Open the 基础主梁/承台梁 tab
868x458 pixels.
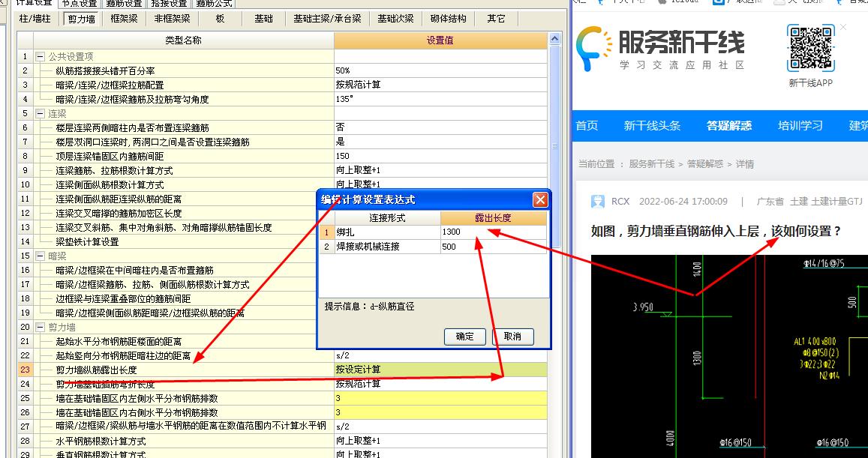tap(327, 19)
